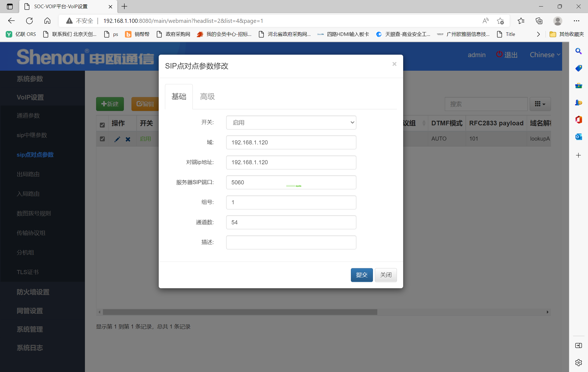Click browser refresh icon
This screenshot has width=588, height=372.
[x=29, y=21]
